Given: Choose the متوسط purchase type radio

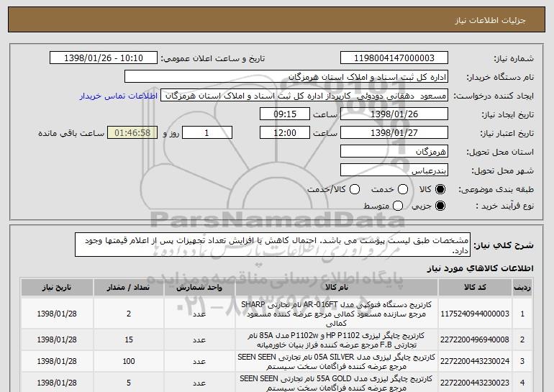Looking at the screenshot, I should point(398,206).
